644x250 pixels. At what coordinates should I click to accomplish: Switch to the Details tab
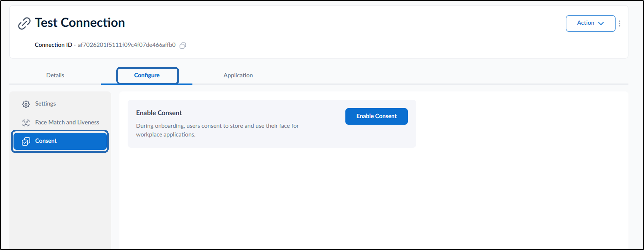tap(55, 75)
